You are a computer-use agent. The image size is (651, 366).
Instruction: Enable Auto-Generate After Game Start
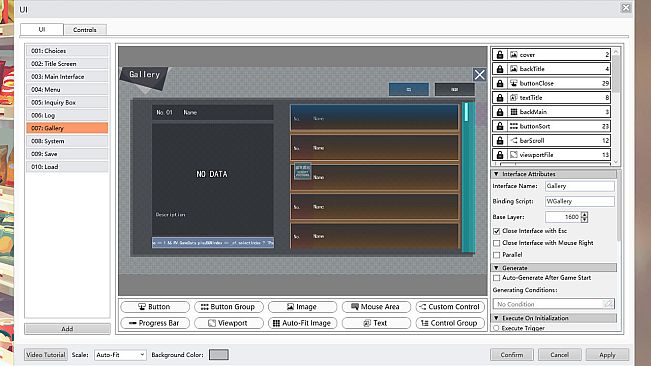497,278
